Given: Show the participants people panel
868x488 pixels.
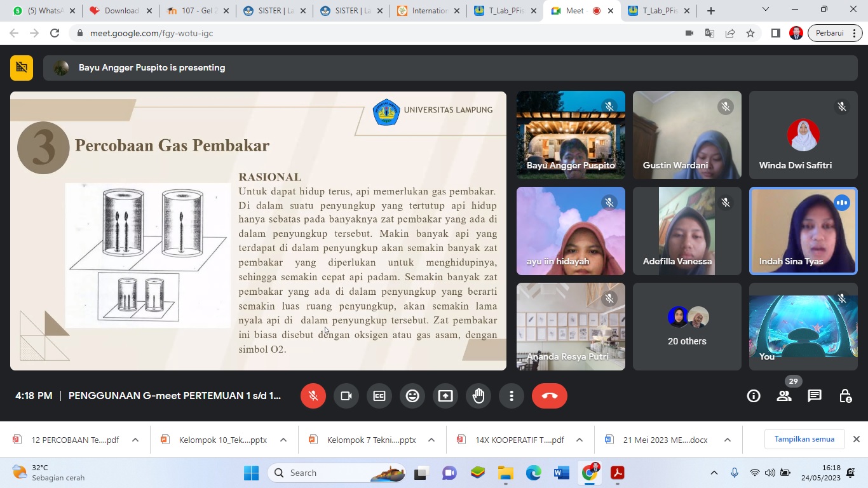Looking at the screenshot, I should 784,396.
